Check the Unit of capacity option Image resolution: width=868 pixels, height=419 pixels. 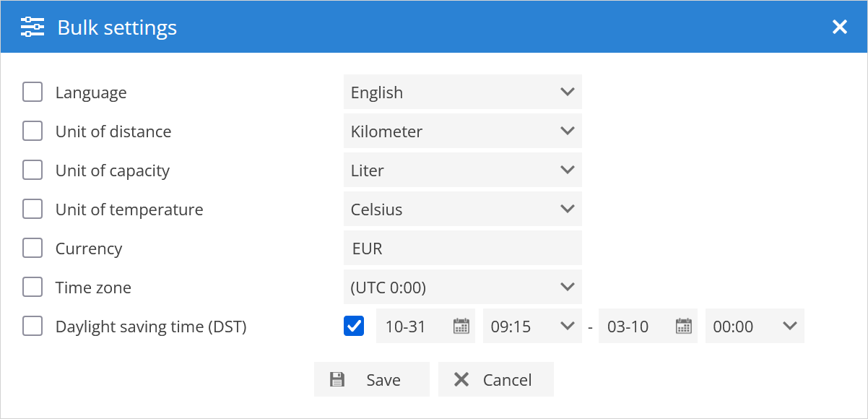32,170
